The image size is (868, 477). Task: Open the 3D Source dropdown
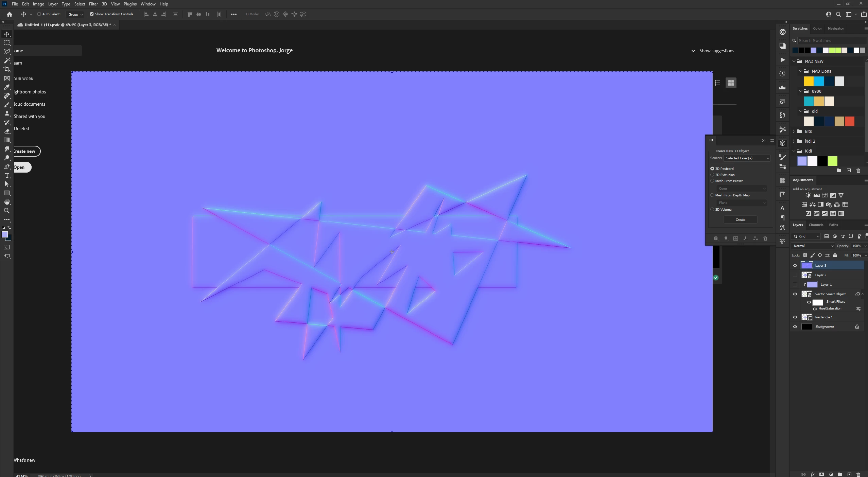(747, 158)
